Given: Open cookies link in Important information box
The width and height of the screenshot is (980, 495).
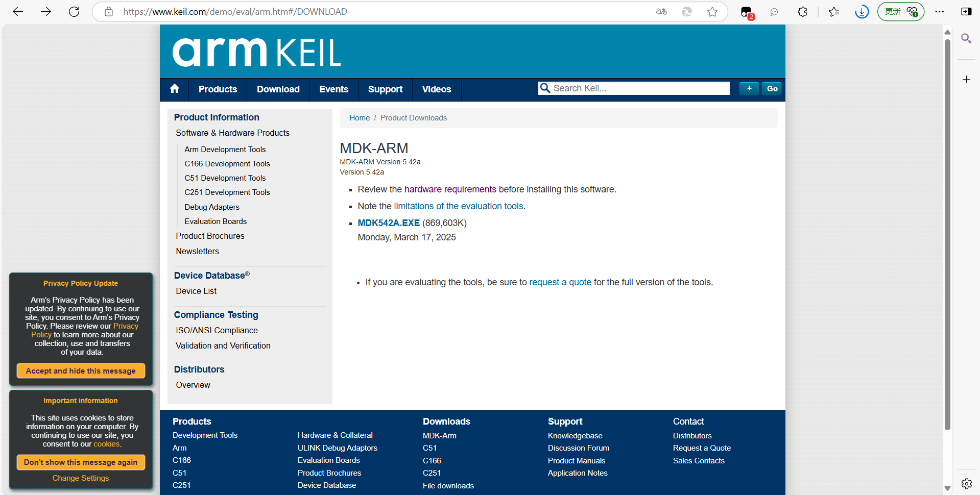Looking at the screenshot, I should point(107,444).
